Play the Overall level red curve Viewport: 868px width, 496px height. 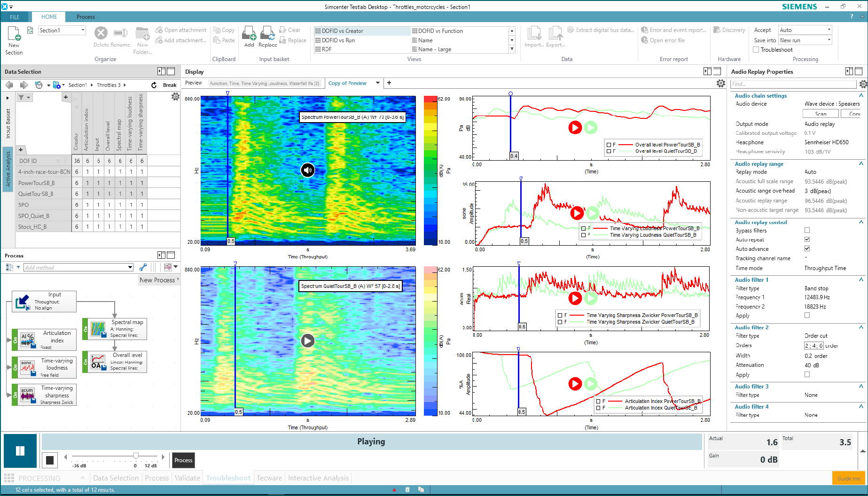(575, 127)
